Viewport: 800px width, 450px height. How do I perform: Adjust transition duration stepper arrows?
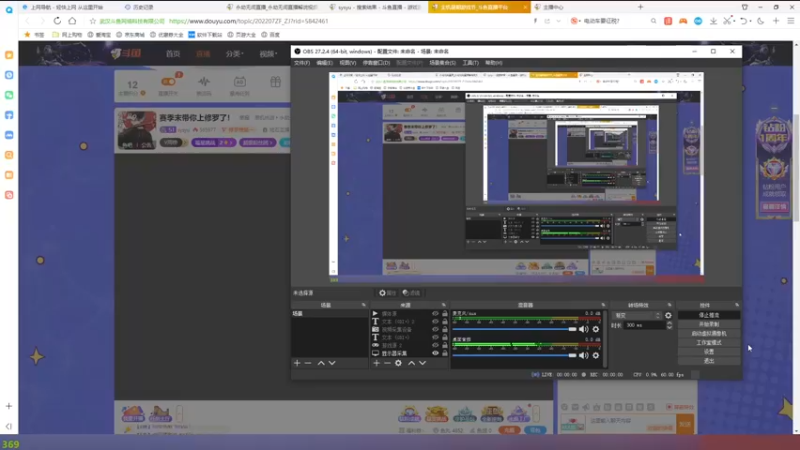[x=669, y=325]
